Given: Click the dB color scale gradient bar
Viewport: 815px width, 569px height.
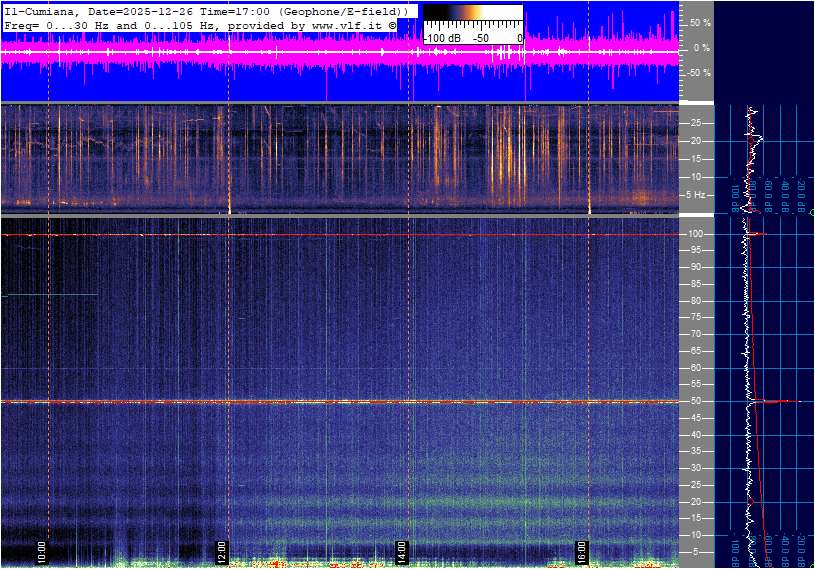Looking at the screenshot, I should tap(473, 15).
